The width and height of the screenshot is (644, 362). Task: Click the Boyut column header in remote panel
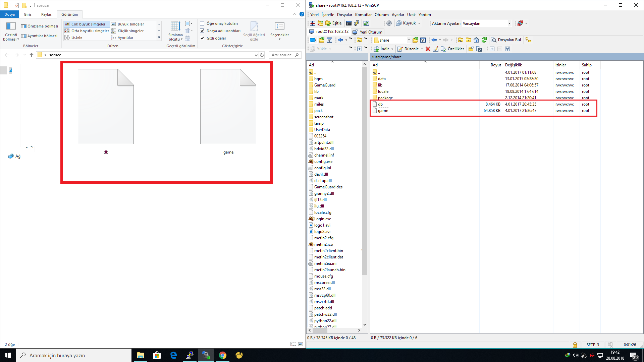pyautogui.click(x=491, y=65)
